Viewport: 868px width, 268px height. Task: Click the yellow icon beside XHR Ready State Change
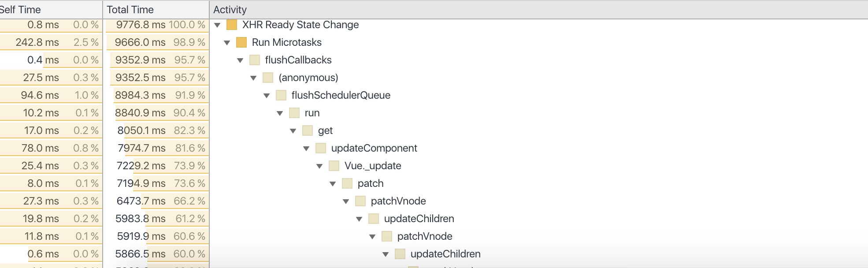(232, 25)
